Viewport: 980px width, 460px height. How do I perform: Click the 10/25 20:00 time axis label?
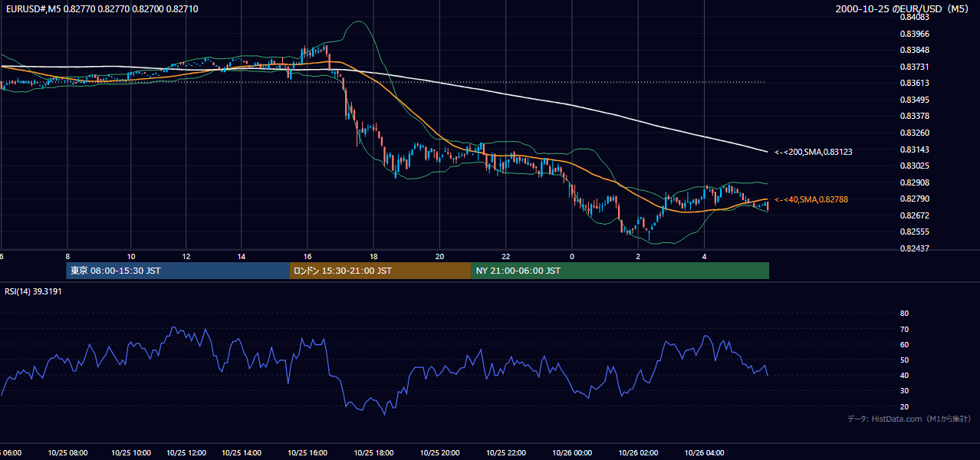(x=439, y=453)
